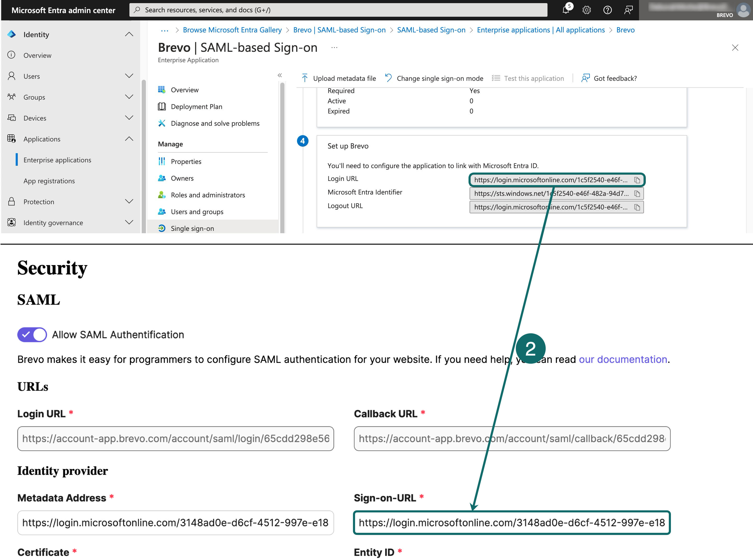
Task: Disable Allow SAML Authentification
Action: 32,335
